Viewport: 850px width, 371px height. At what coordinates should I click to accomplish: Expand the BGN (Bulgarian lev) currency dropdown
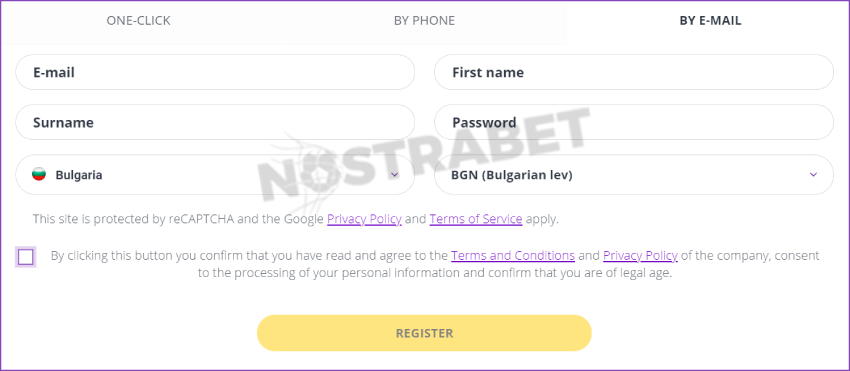click(634, 175)
